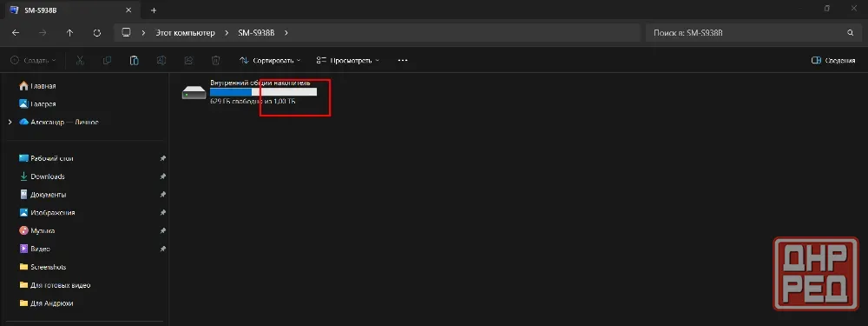Click the Copy toolbar icon

pyautogui.click(x=107, y=61)
